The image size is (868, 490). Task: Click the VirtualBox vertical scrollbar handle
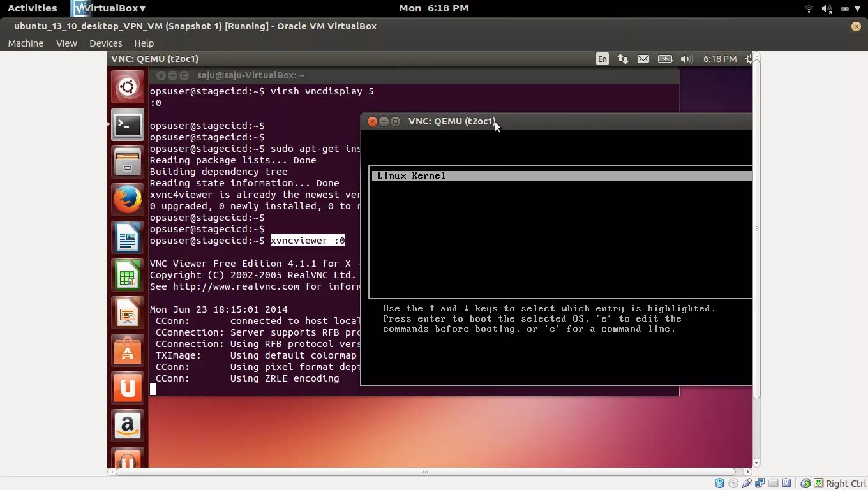pos(756,230)
